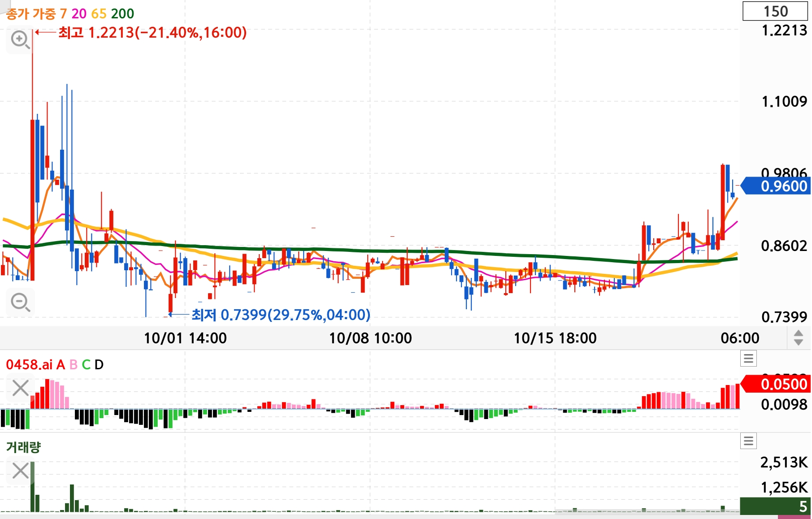Toggle series D of 0458.ai indicator

click(x=99, y=365)
